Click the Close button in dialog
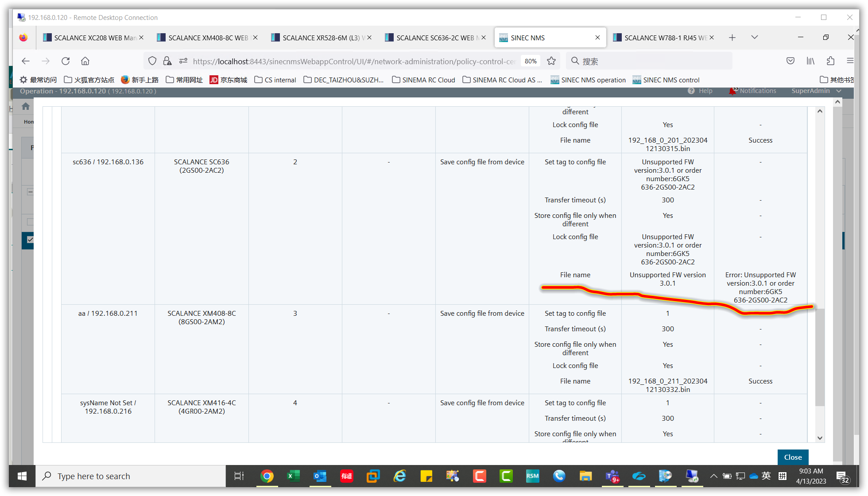 point(793,457)
